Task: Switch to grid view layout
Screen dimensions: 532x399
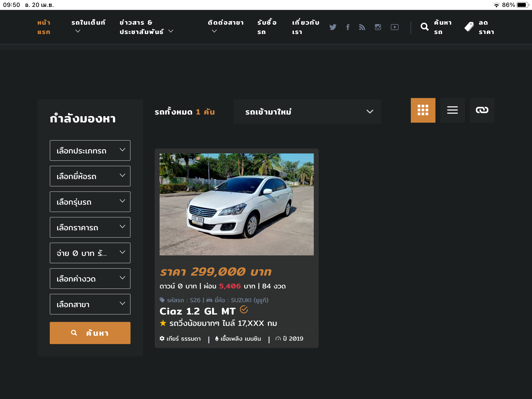Action: pos(423,110)
